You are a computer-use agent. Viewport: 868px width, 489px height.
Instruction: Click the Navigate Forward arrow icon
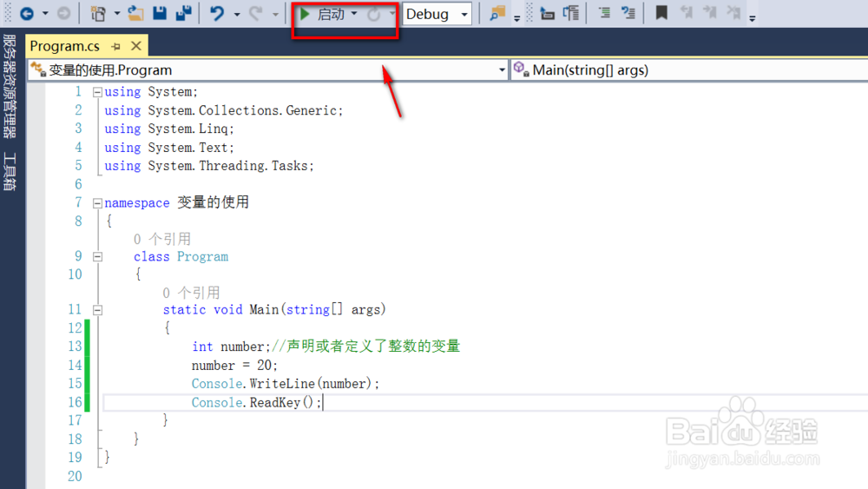coord(63,13)
